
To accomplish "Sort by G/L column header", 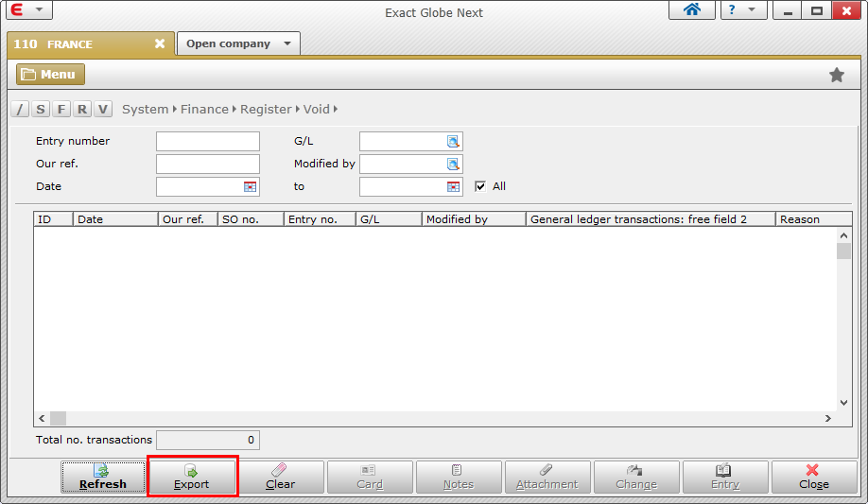I will click(x=389, y=219).
